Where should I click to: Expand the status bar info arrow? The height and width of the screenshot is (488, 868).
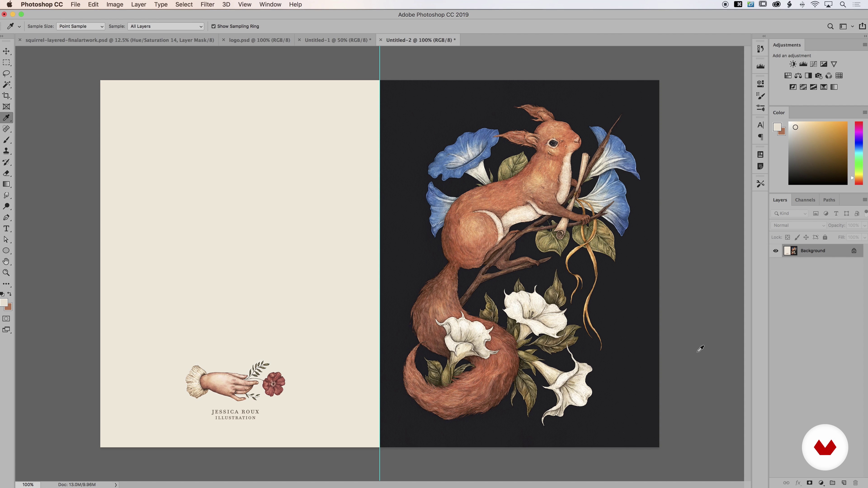(x=116, y=485)
